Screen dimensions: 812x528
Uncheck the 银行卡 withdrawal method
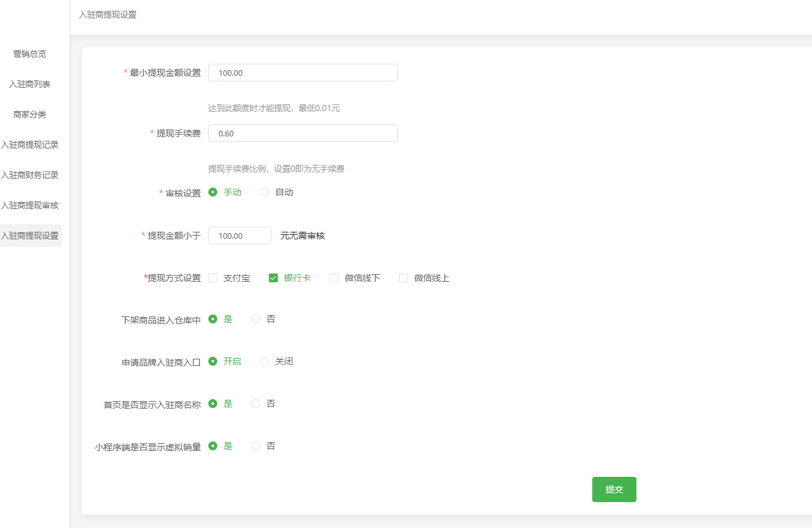(273, 278)
